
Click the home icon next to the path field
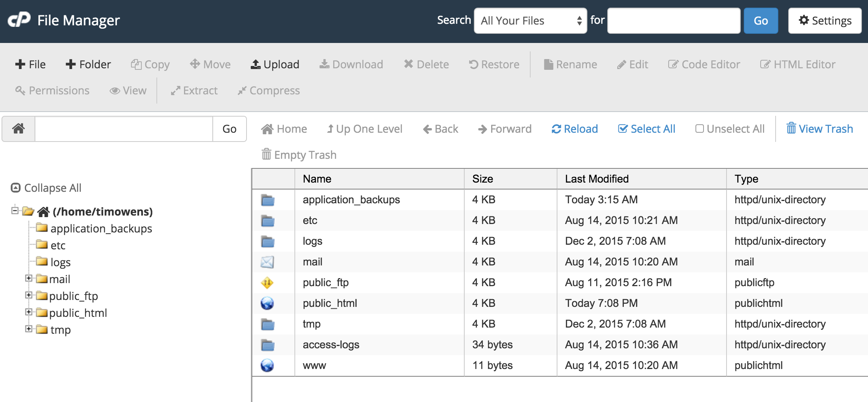(18, 129)
